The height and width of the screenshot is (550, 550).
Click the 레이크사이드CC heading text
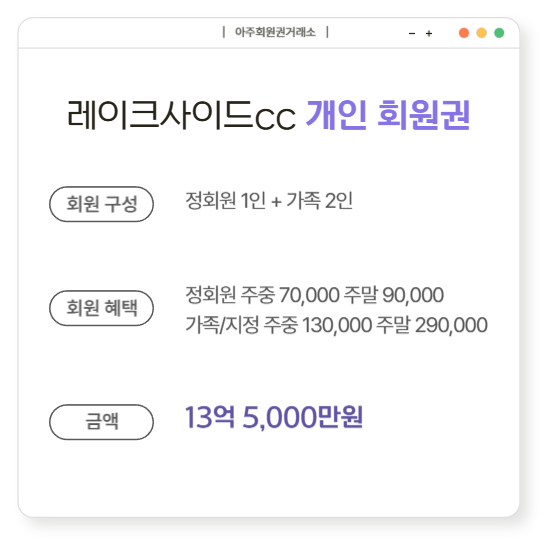click(x=181, y=115)
